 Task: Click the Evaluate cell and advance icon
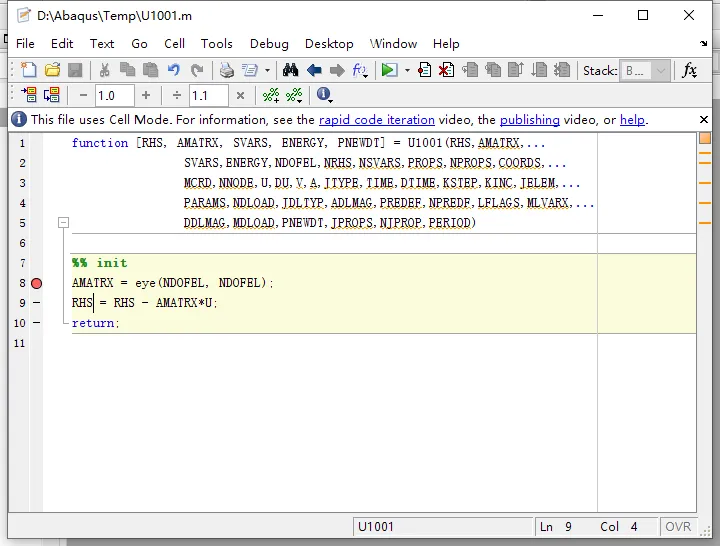51,95
